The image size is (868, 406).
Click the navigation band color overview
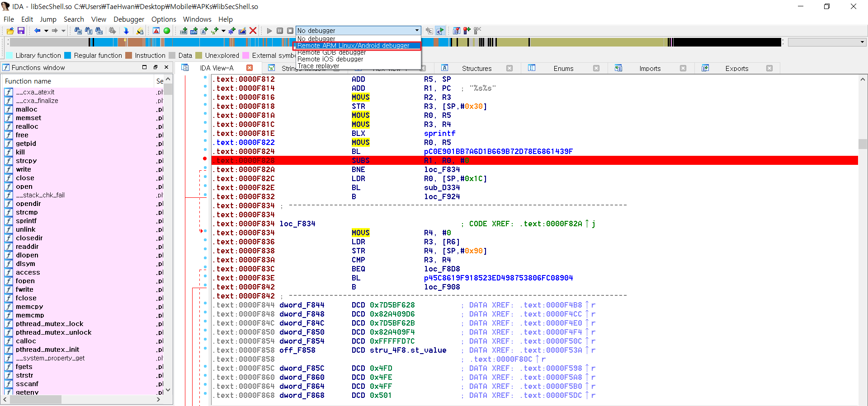pos(396,42)
